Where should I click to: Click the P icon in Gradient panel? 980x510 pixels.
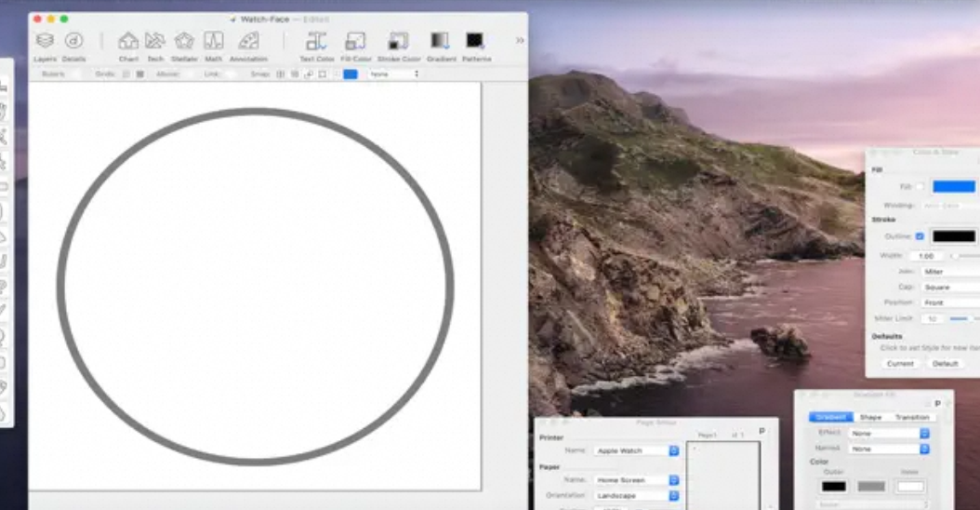[x=937, y=404]
